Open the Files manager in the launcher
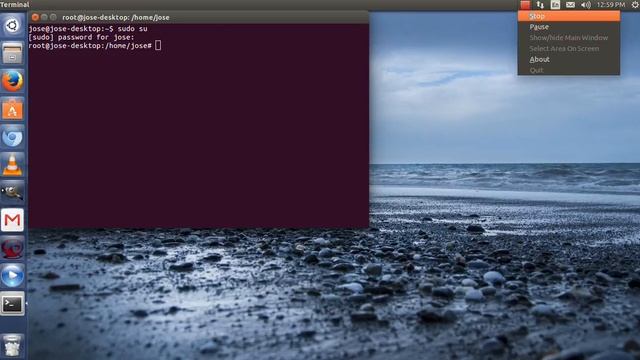The height and width of the screenshot is (360, 640). [x=12, y=53]
